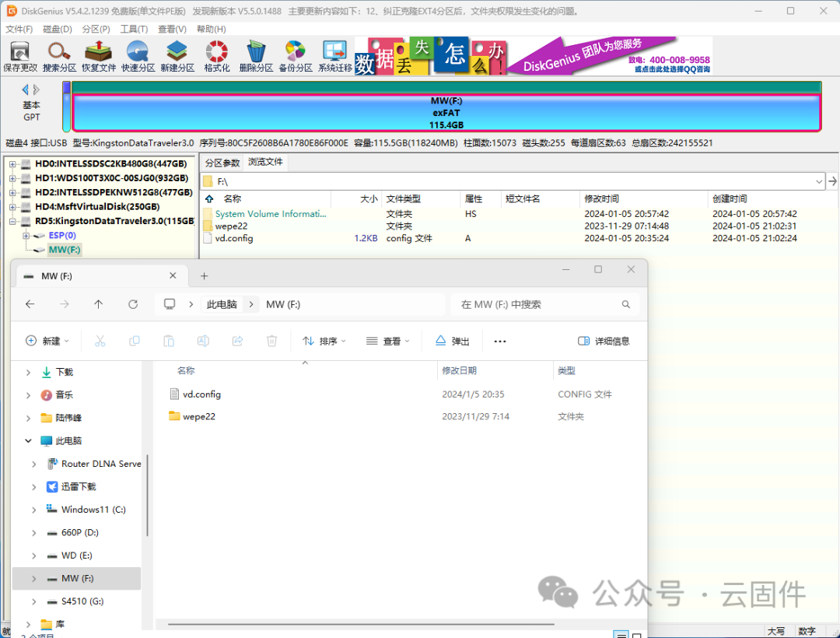Click the DiskGenius advertisement banner
840x638 pixels.
(x=534, y=56)
